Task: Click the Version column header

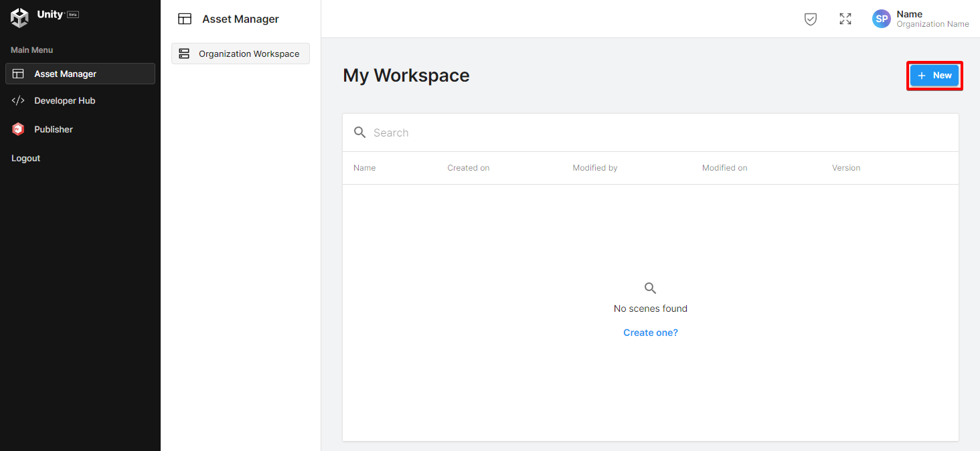Action: pyautogui.click(x=845, y=167)
